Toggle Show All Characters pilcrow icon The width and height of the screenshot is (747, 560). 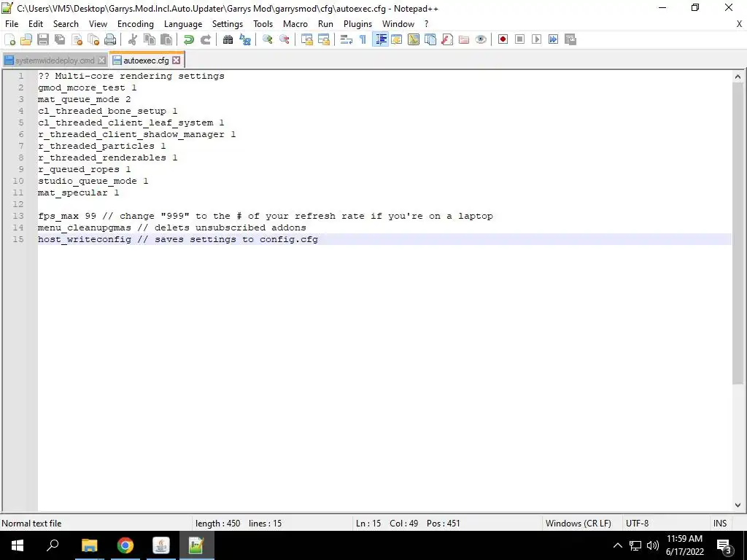click(363, 39)
